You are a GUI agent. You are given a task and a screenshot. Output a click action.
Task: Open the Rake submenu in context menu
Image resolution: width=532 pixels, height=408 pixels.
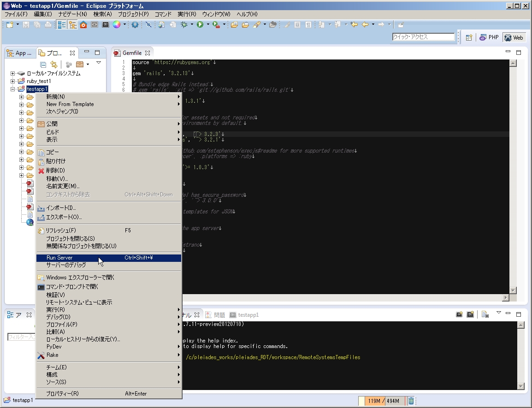109,355
